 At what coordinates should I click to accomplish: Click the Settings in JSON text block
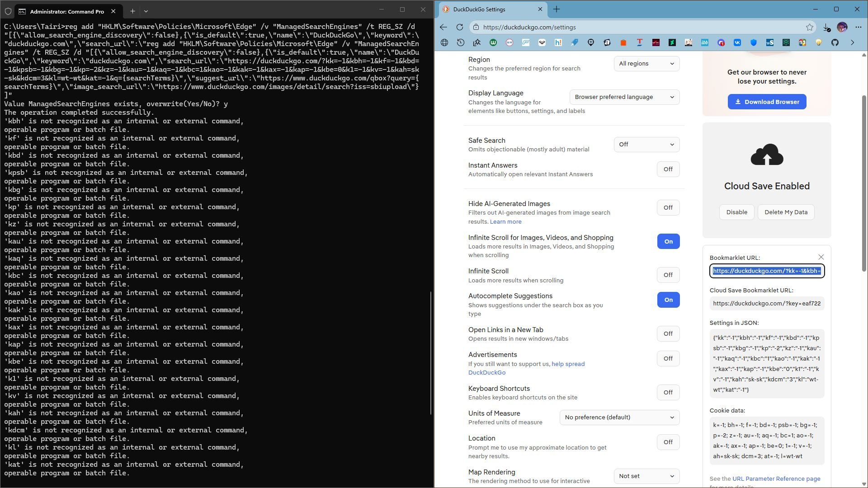[767, 364]
